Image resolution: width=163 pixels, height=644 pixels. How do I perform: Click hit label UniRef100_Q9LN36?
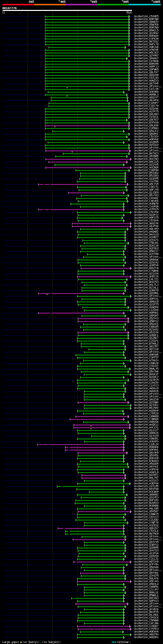146,125
